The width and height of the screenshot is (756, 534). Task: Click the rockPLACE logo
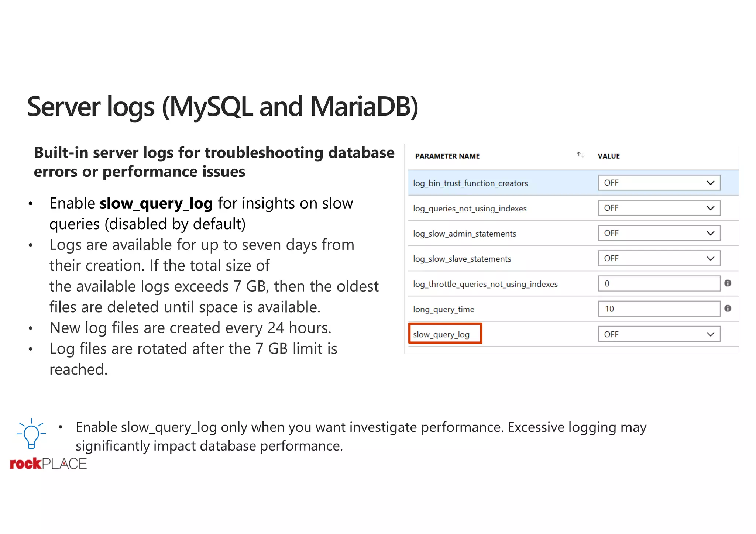[x=48, y=464]
